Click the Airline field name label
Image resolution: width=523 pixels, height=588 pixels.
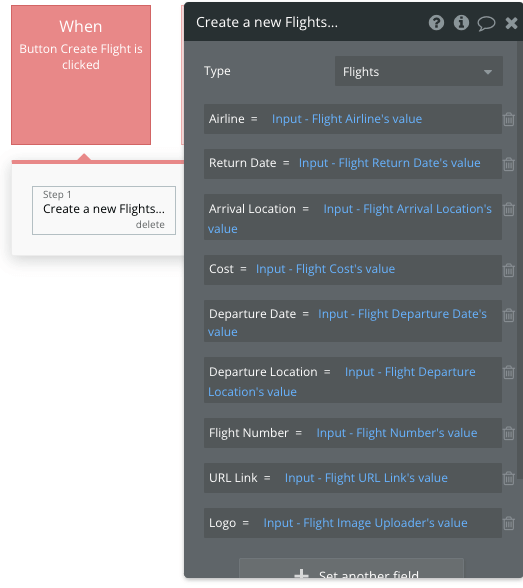coord(226,119)
